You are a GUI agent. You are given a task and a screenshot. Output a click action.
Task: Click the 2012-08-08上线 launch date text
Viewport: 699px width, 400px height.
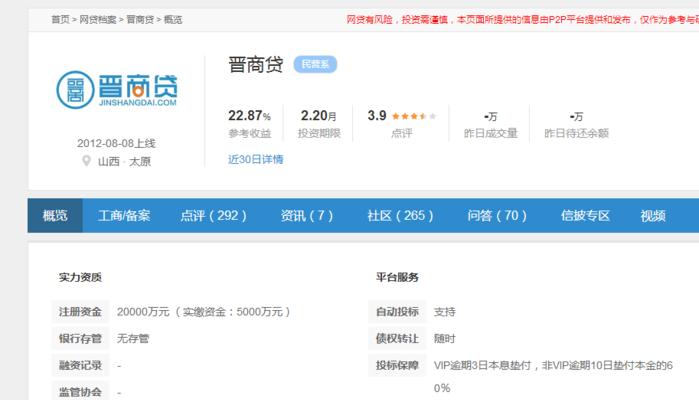(116, 144)
